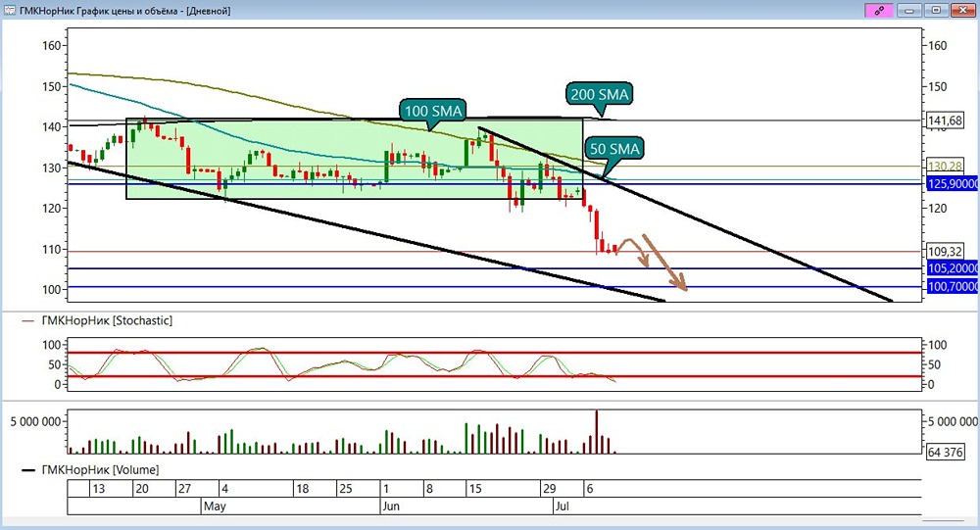Click the ГМКНорНик [Volume] legend label
Viewport: 980px width, 530px height.
pos(100,469)
